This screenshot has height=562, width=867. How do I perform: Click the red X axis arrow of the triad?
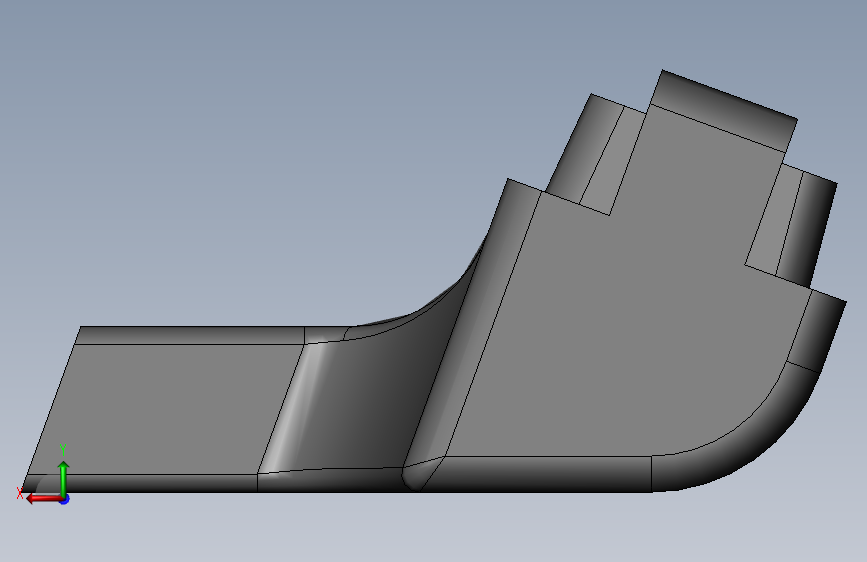(43, 498)
